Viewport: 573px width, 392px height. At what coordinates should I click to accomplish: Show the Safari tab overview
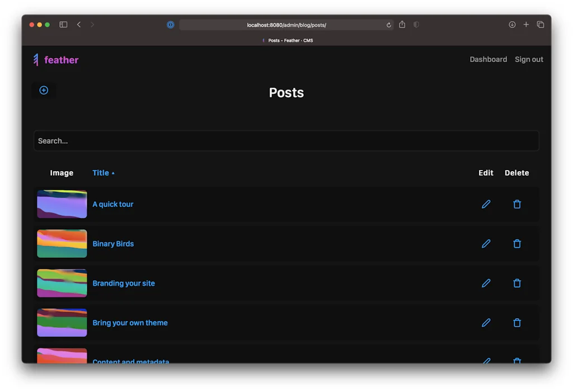[540, 25]
